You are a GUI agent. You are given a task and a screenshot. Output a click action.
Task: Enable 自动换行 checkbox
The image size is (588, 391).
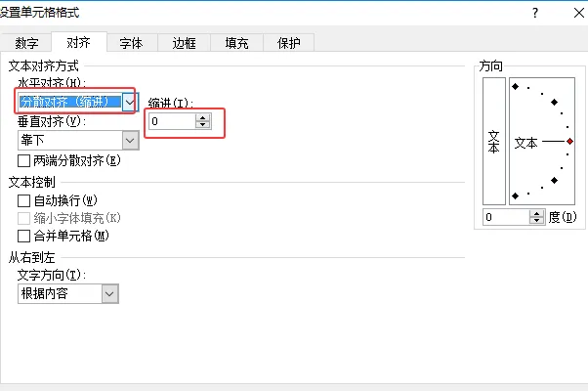24,200
